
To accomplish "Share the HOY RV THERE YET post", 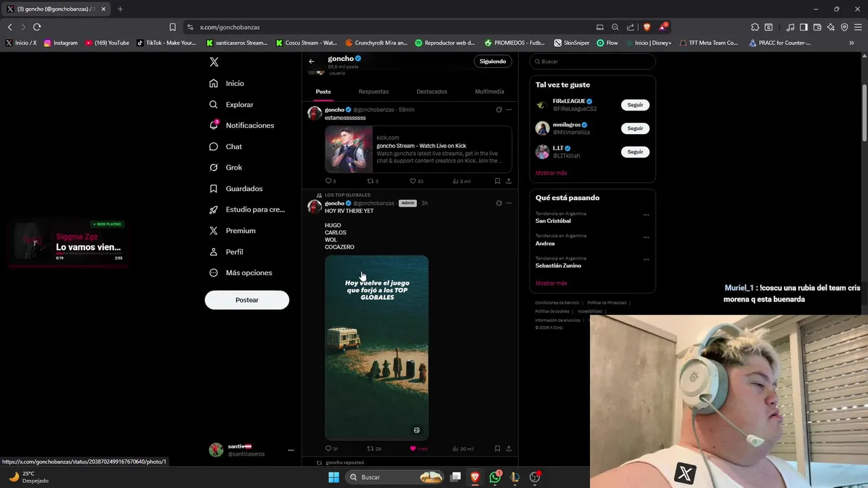I will [509, 448].
